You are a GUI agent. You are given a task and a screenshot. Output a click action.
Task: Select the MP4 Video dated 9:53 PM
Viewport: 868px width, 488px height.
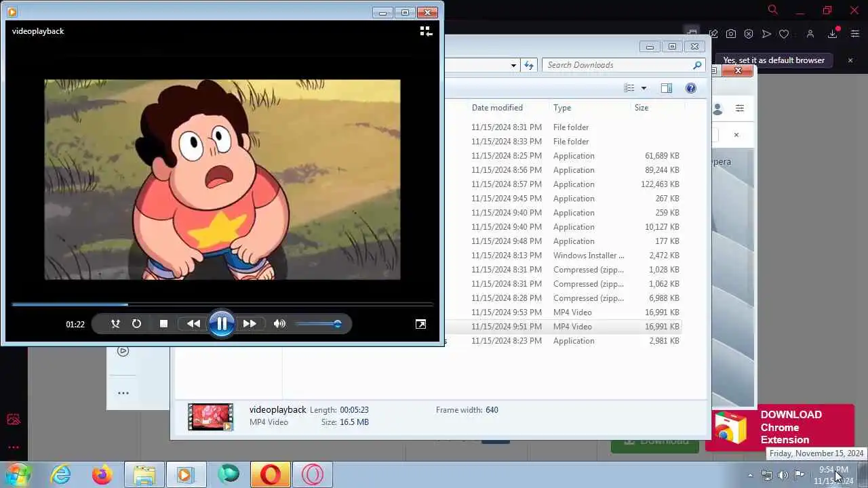click(x=563, y=312)
